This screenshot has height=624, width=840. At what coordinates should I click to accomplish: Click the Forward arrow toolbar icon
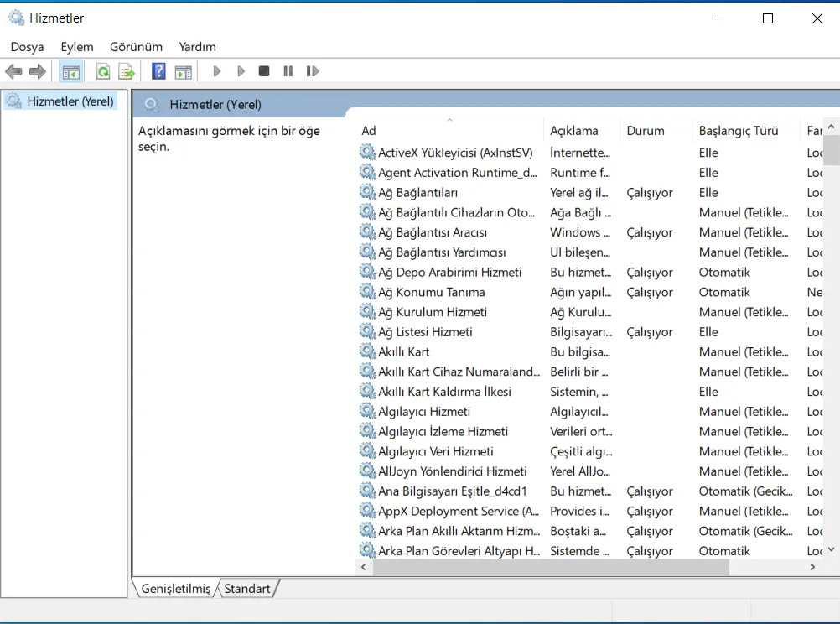[x=38, y=71]
